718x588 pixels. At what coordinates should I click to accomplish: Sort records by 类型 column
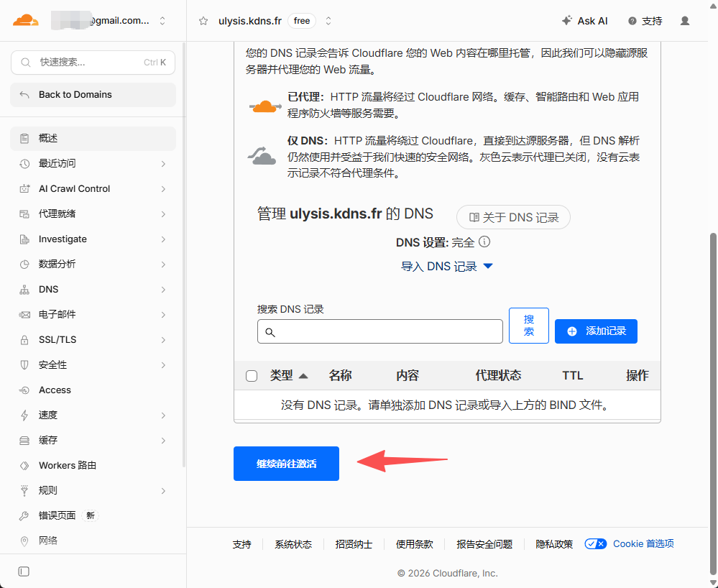click(289, 375)
